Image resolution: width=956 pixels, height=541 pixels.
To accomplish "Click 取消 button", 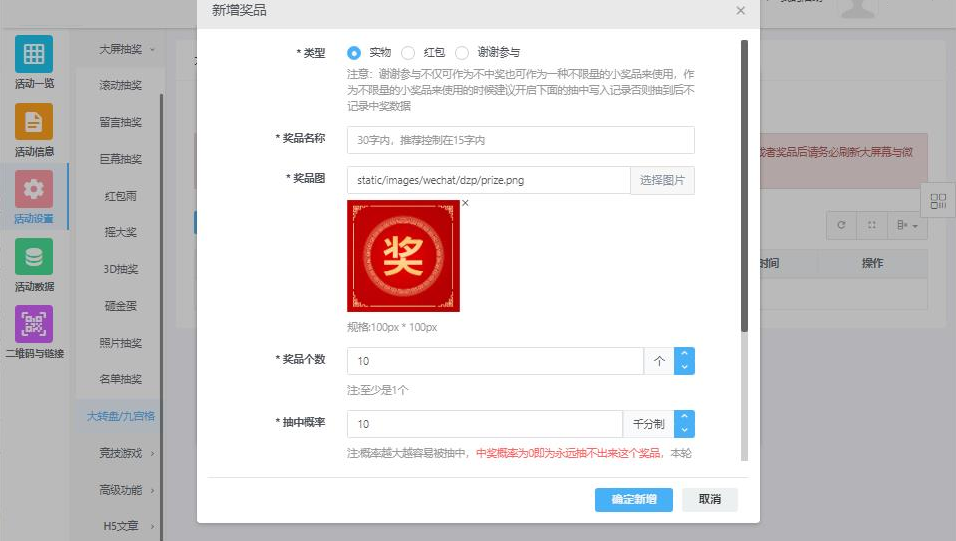I will 710,500.
